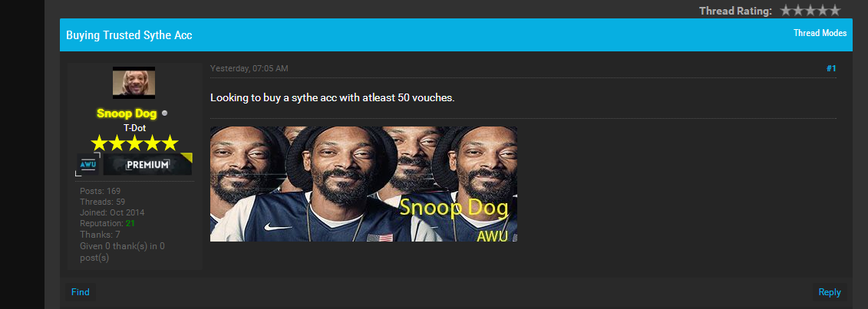868x309 pixels.
Task: Choose the fourth thread rating star
Action: (823, 10)
